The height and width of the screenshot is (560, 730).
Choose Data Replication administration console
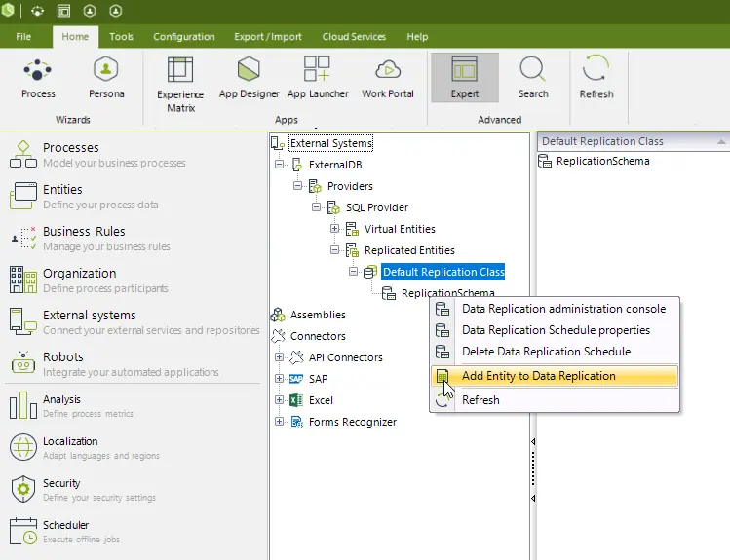click(554, 309)
